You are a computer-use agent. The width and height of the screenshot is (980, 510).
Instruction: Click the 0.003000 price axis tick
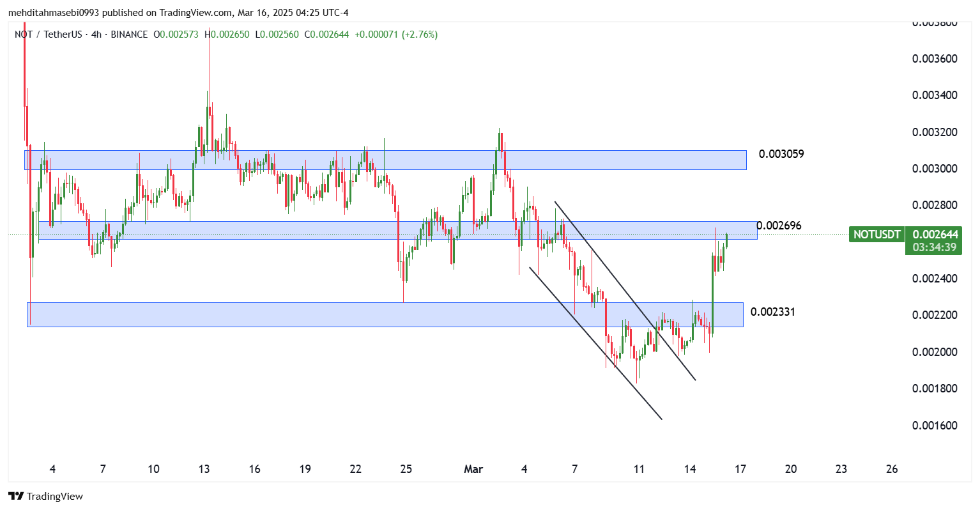(x=935, y=169)
